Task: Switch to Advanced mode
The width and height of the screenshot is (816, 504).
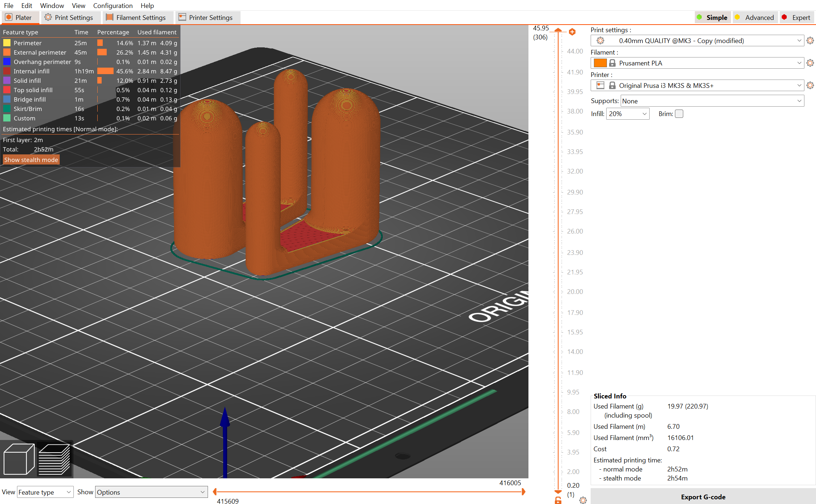Action: click(755, 17)
